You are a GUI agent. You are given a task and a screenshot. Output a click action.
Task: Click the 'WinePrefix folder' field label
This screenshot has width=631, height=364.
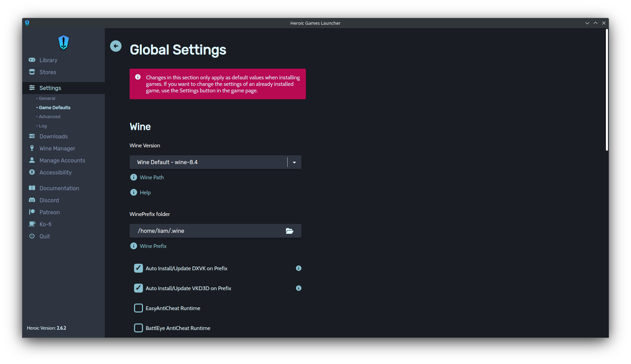150,214
